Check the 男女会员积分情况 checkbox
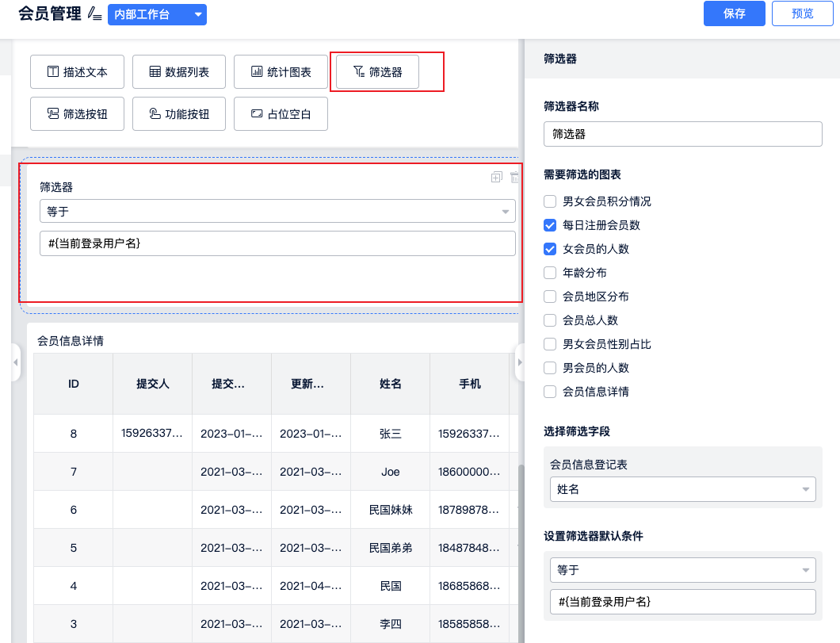The width and height of the screenshot is (840, 643). [550, 201]
